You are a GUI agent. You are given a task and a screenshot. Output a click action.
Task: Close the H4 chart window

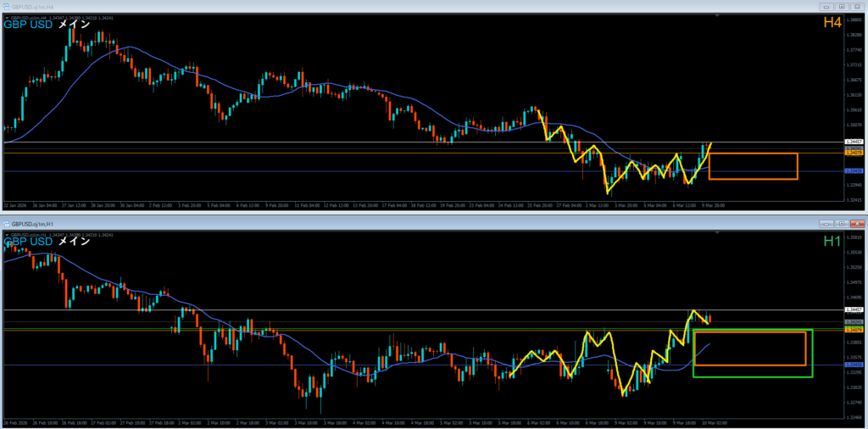856,7
